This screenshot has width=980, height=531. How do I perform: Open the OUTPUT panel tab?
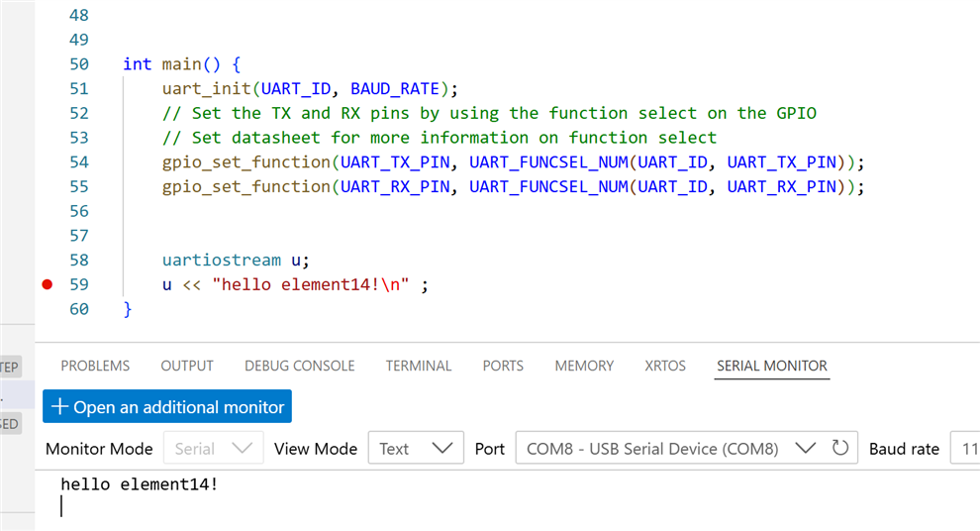click(x=187, y=366)
